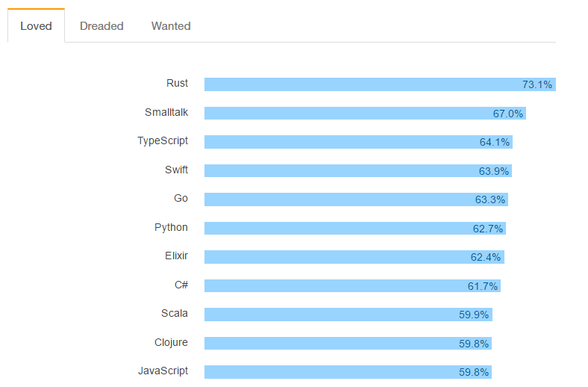Select the Wanted tab
This screenshot has width=588, height=387.
[171, 26]
